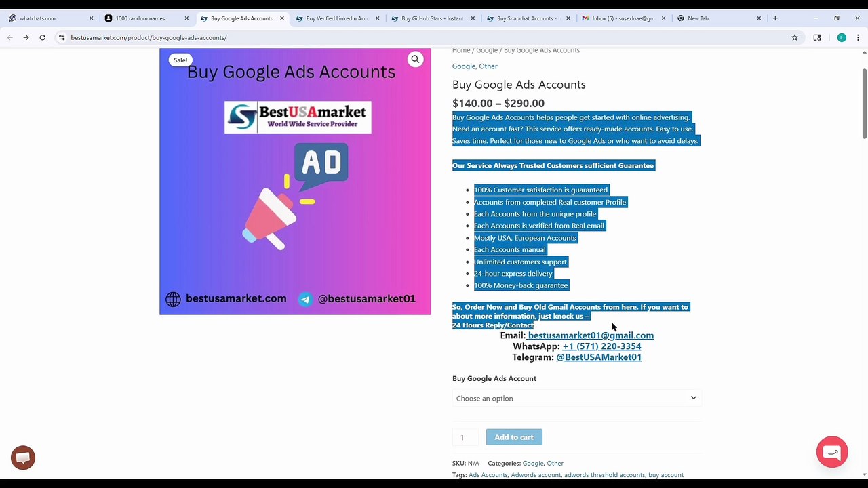Click the Buy Google Ads Account label
This screenshot has width=868, height=488.
(494, 378)
